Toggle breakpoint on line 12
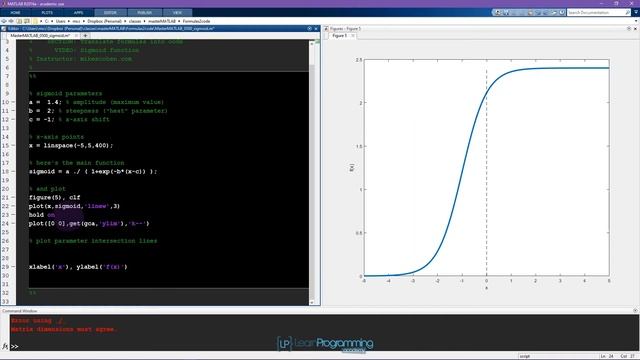 point(13,120)
